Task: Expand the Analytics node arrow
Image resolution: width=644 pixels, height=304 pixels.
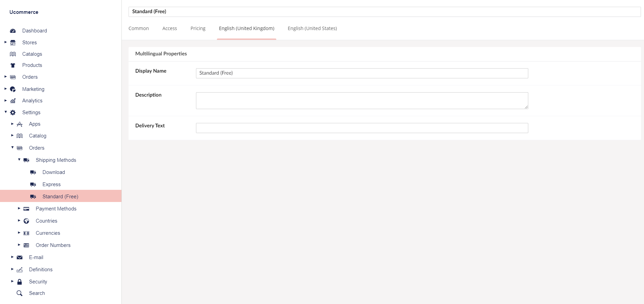Action: [x=5, y=100]
